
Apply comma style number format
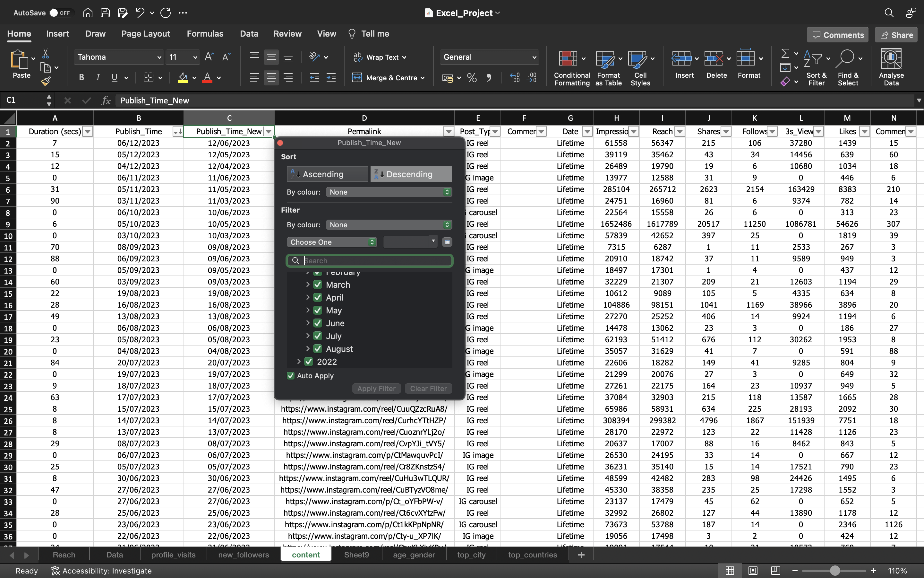tap(489, 78)
